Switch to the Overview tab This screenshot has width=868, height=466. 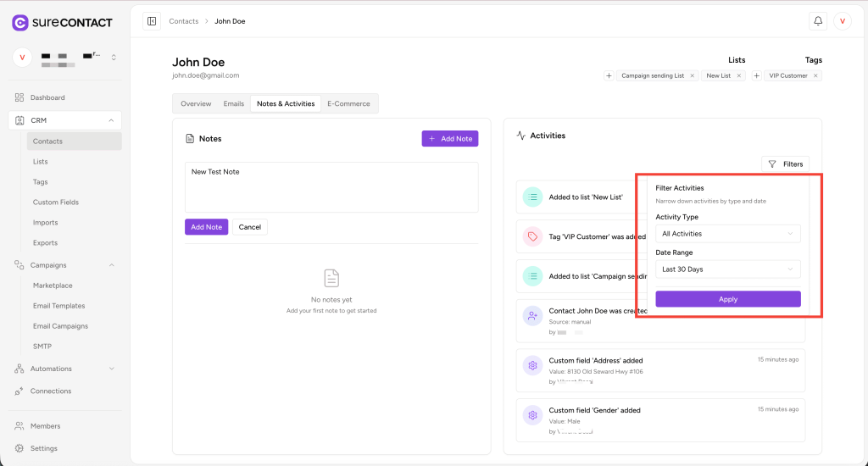point(196,103)
